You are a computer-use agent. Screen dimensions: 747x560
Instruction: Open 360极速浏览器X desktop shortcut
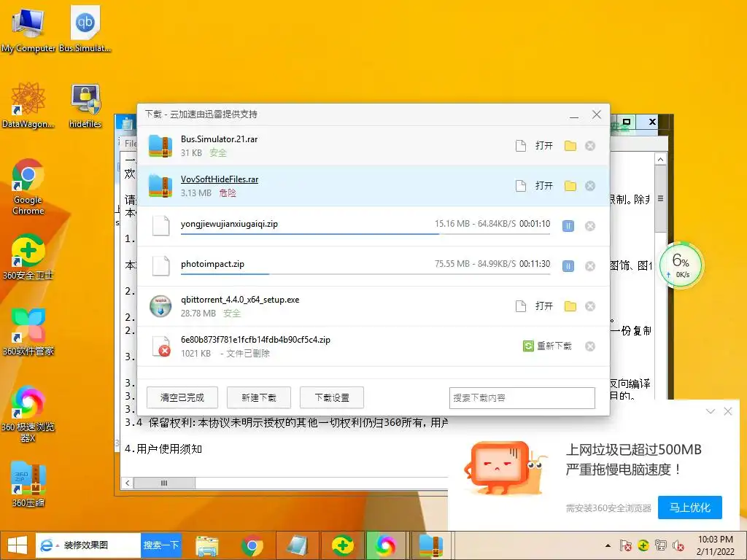coord(28,413)
